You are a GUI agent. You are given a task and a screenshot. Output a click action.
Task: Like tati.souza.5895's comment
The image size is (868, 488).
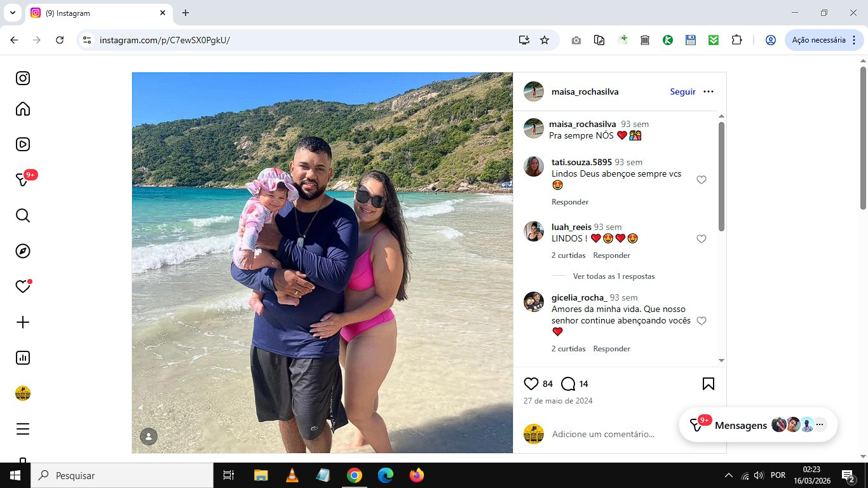[x=702, y=180]
